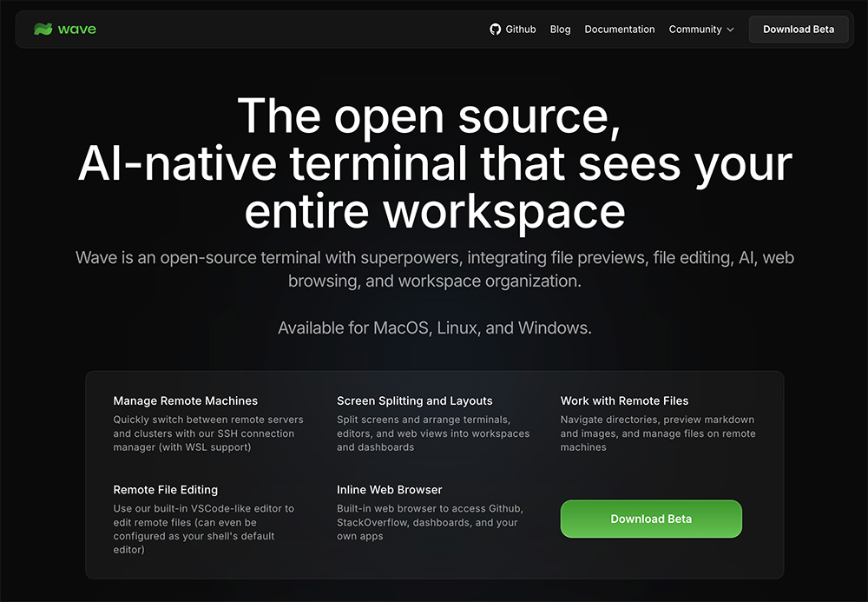
Task: Select the 'Work with Remote Files' heading
Action: coord(624,401)
